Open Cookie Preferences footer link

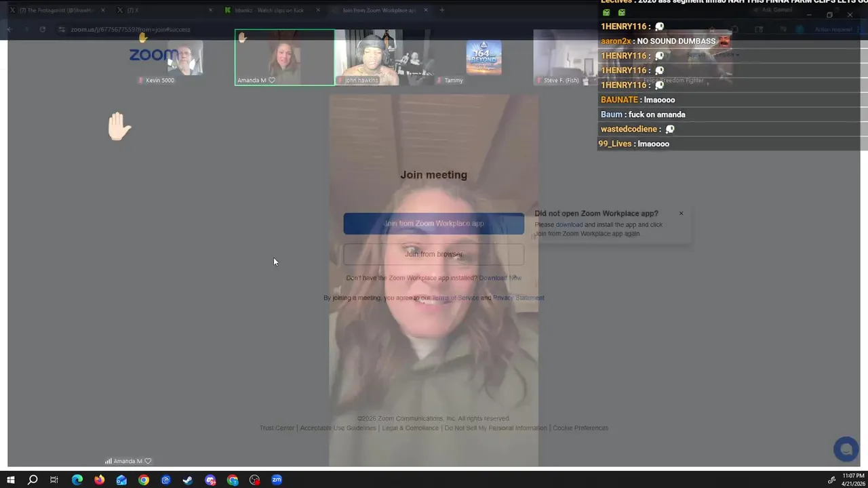point(580,428)
